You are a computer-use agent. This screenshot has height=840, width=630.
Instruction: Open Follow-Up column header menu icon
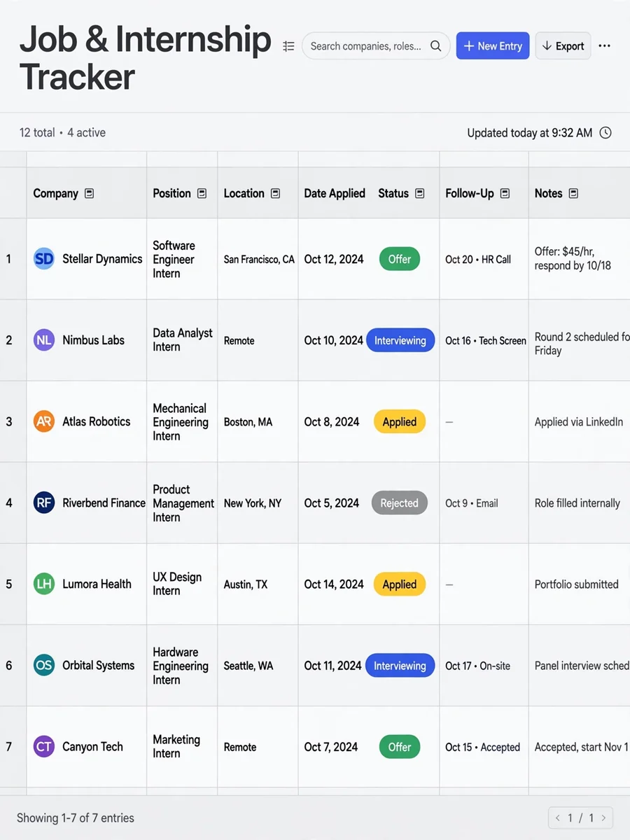click(505, 193)
